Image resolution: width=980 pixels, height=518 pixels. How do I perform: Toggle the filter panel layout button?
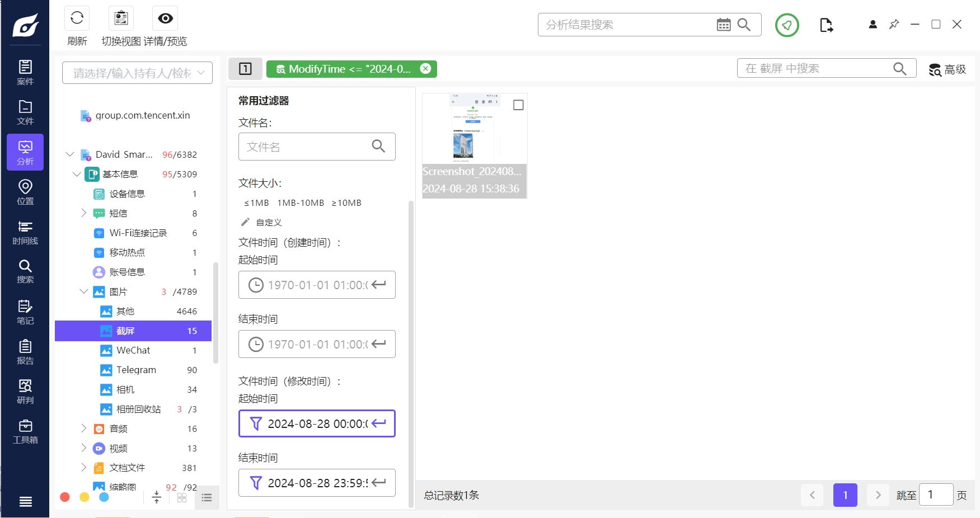click(x=245, y=69)
